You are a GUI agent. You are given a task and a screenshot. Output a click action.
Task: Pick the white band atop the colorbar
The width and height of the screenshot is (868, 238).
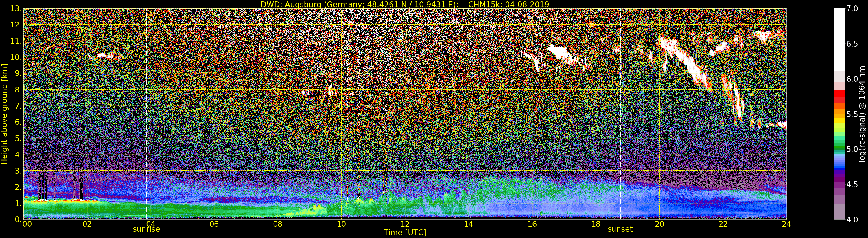pos(839,39)
